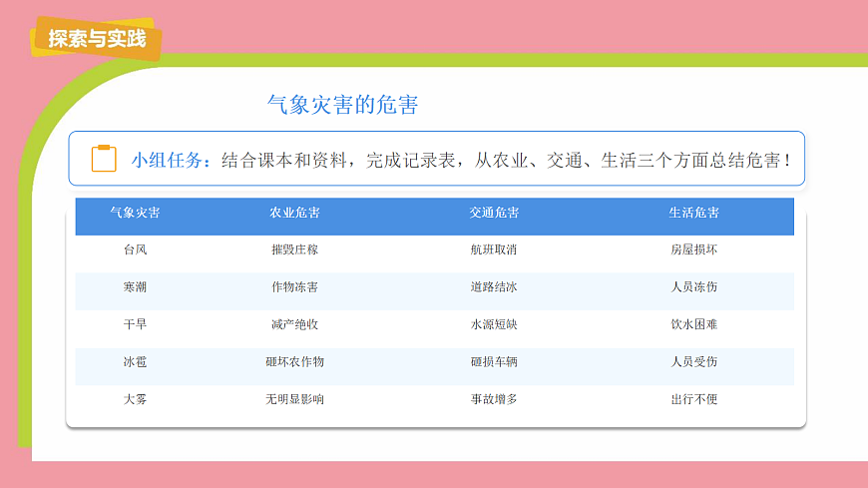Select the blue 小组任务 heading text
Screen dimensions: 868x488
(x=171, y=160)
